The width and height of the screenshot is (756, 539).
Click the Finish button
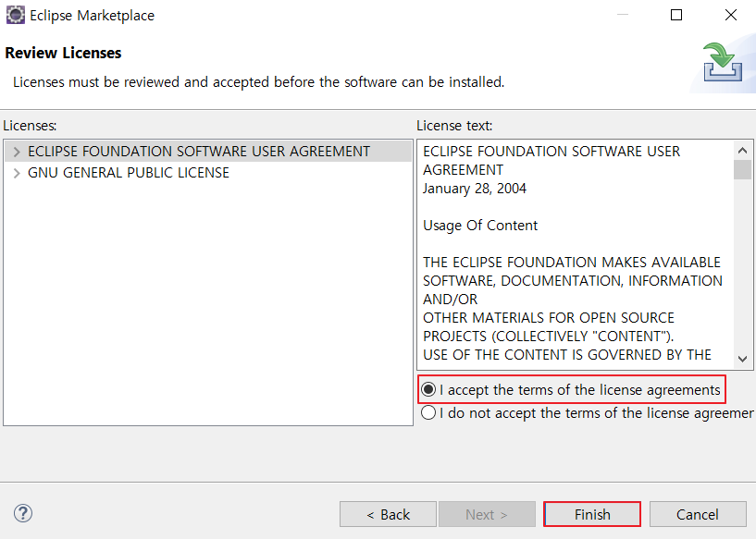592,514
